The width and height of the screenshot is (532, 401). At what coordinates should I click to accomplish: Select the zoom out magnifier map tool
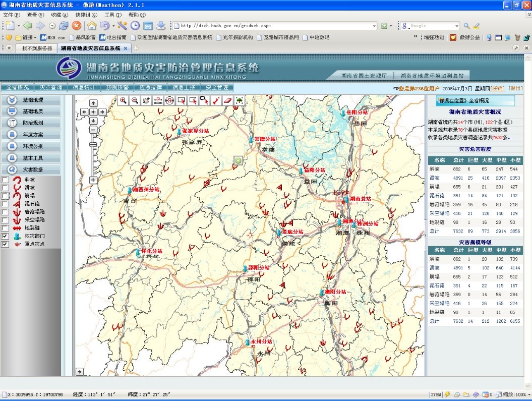(135, 100)
